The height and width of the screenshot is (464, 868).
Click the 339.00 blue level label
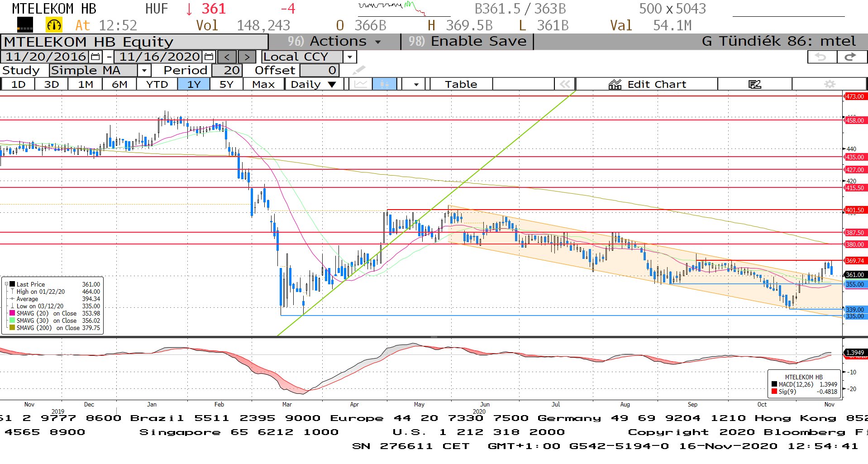[855, 310]
